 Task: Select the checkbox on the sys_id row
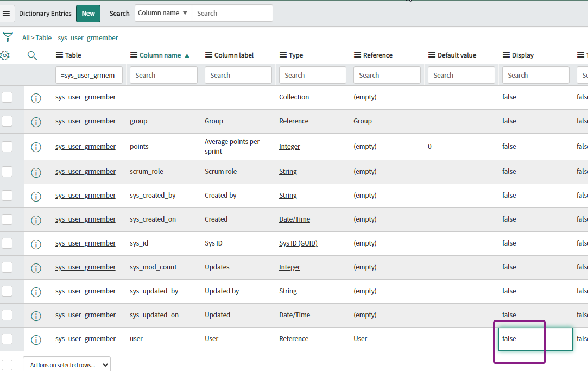[x=8, y=243]
